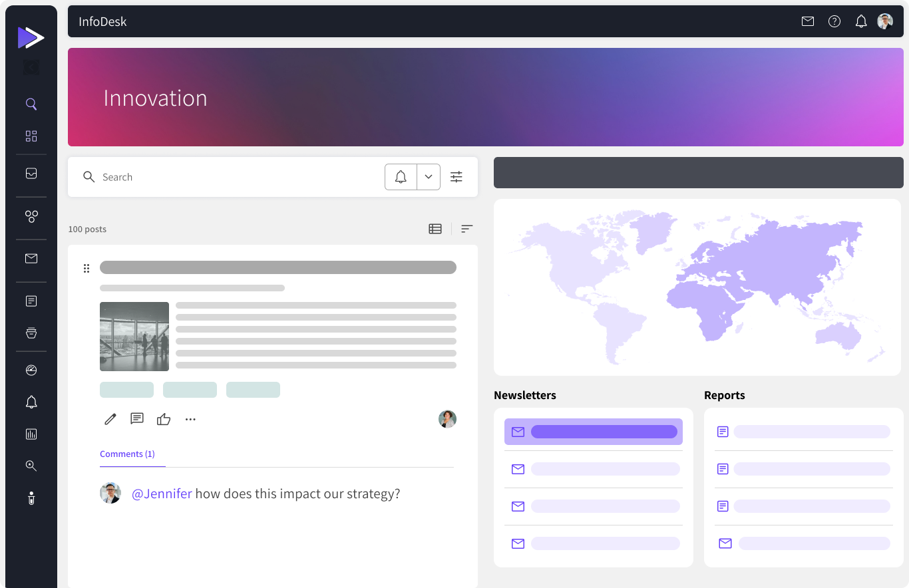Select the Comments (1) tab
The height and width of the screenshot is (588, 909).
[127, 454]
